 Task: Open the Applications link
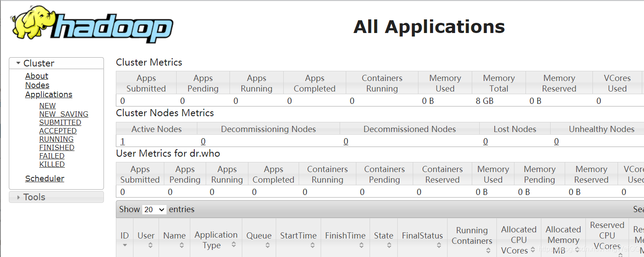tap(48, 95)
